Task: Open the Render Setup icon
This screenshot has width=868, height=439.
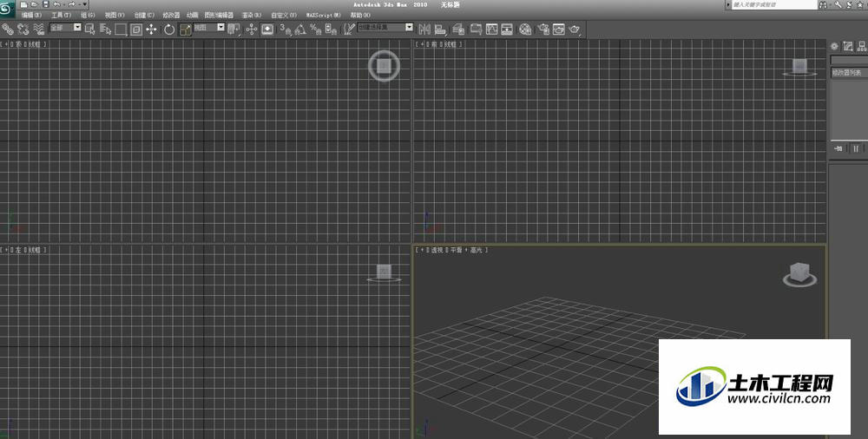Action: (x=543, y=29)
